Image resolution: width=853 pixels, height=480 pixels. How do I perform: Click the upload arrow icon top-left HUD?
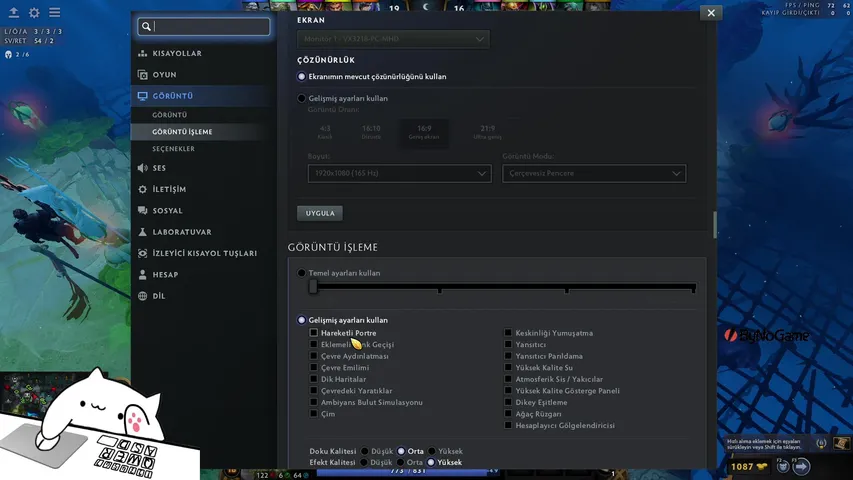14,13
